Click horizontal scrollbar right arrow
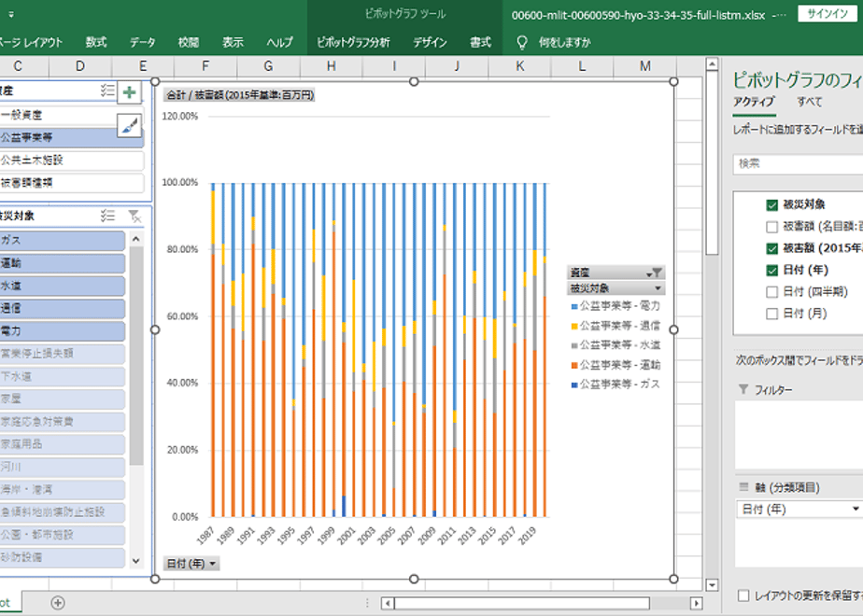The height and width of the screenshot is (616, 863). click(696, 603)
